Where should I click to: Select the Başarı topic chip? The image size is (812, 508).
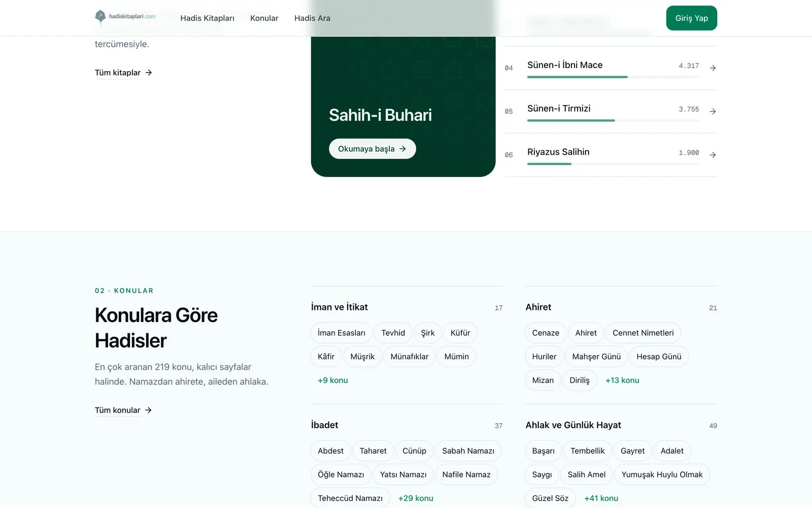[x=544, y=451]
